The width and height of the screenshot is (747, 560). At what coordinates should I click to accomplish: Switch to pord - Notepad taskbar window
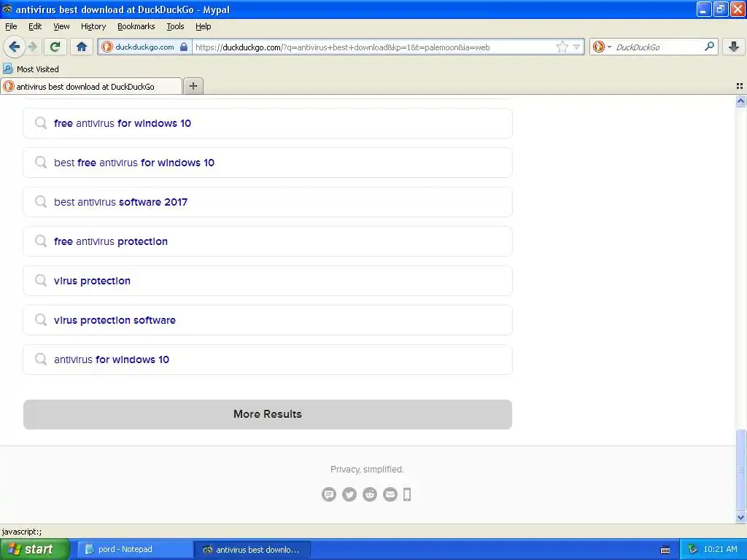[x=135, y=550]
